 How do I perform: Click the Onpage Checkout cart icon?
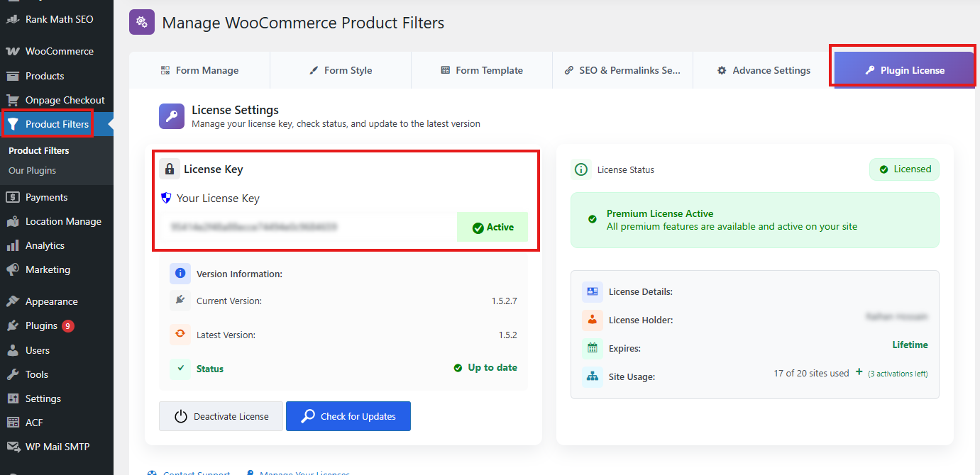tap(12, 100)
